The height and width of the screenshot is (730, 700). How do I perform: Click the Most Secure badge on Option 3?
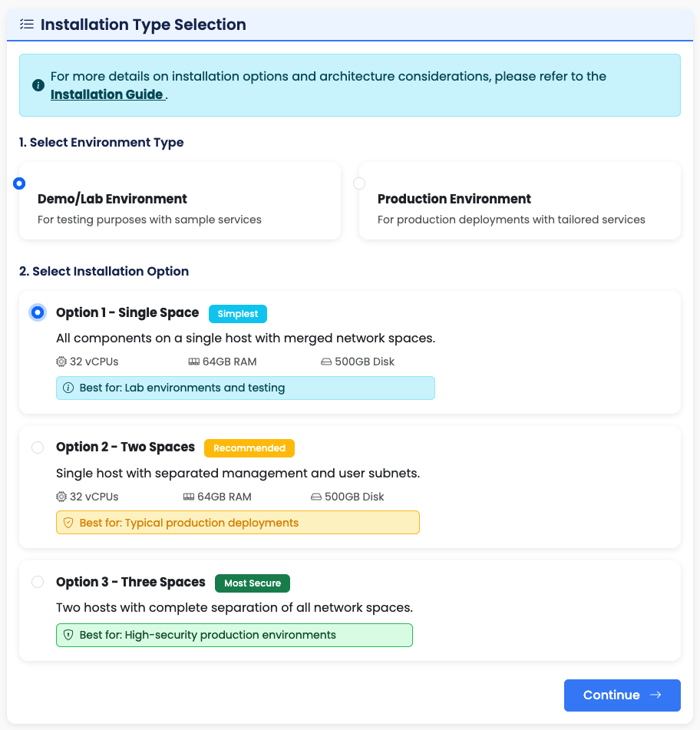coord(253,583)
